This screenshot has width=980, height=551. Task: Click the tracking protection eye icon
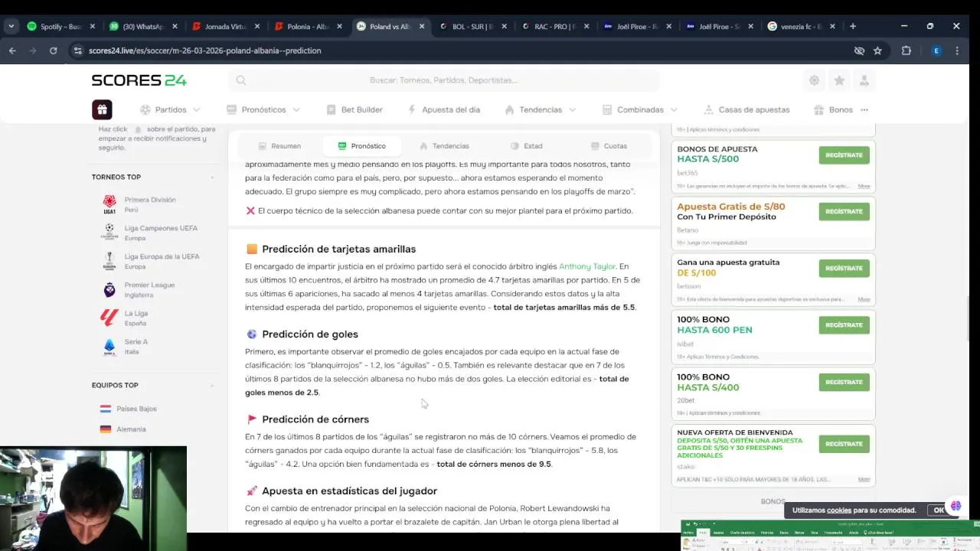point(859,51)
